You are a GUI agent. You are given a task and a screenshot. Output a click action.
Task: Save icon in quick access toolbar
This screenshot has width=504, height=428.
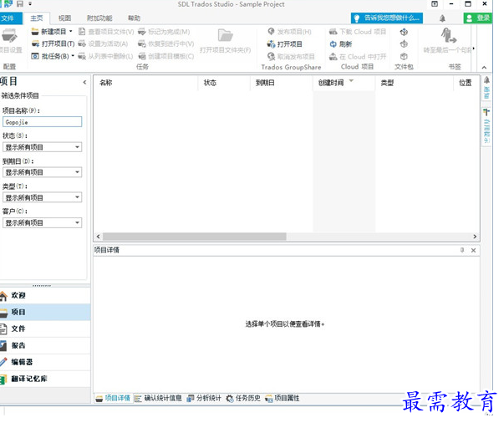point(20,4)
